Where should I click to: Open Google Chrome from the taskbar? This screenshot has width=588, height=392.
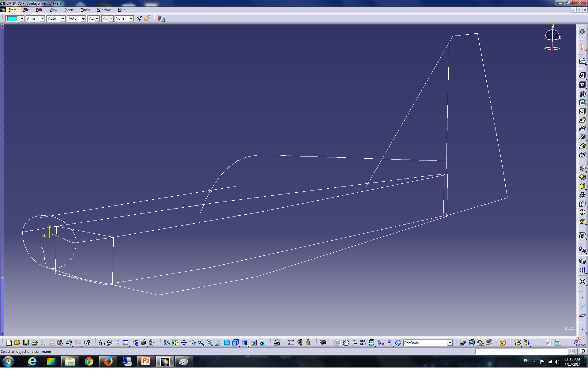tap(89, 362)
